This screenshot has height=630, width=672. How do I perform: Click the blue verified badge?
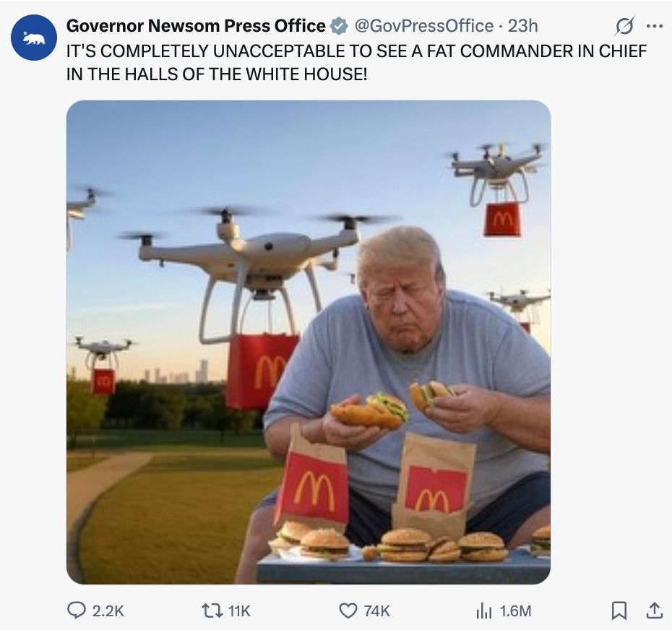[339, 26]
